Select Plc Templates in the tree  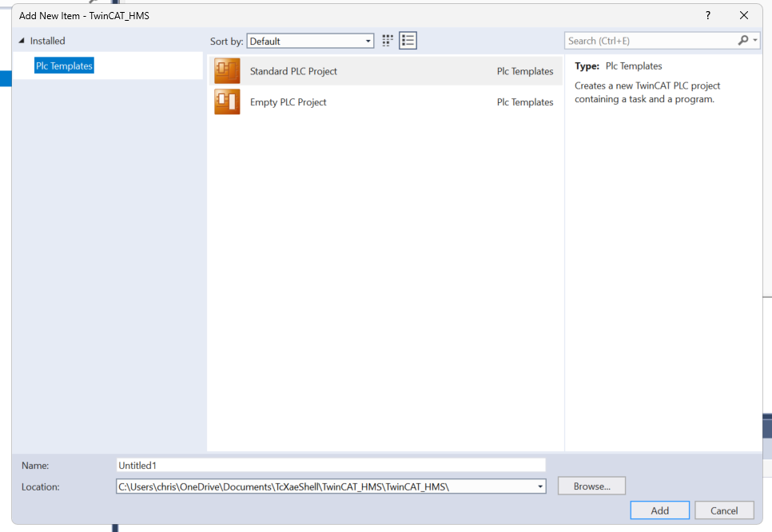coord(64,66)
